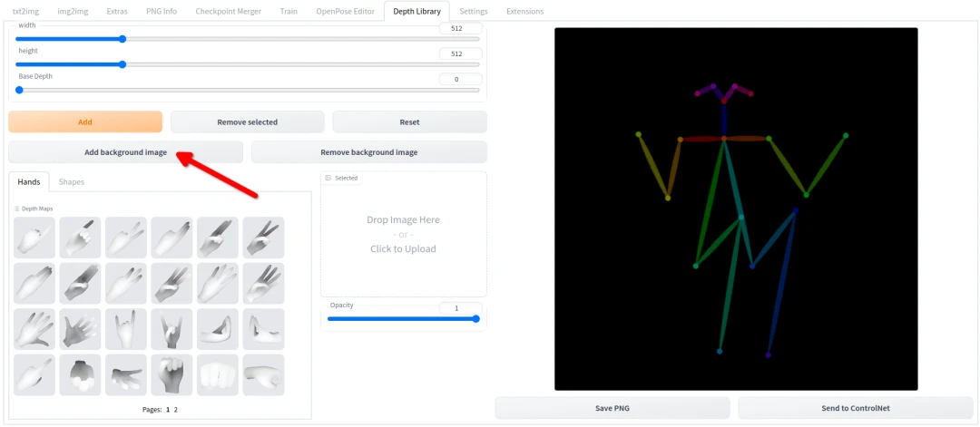Click the Add background image button
The width and height of the screenshot is (980, 427).
point(126,152)
